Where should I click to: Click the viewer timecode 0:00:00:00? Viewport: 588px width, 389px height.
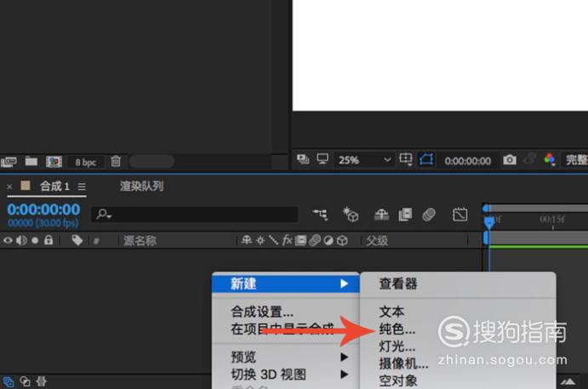468,161
